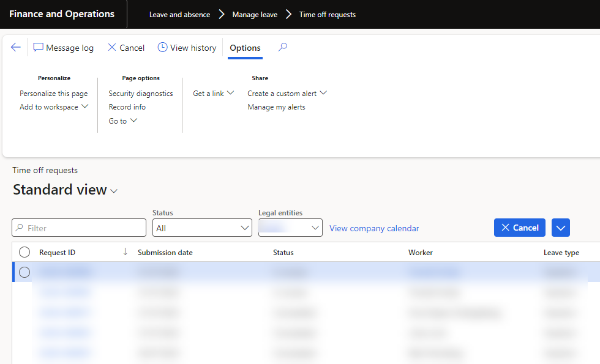
Task: Expand the blue chevron button beside Cancel
Action: [561, 228]
